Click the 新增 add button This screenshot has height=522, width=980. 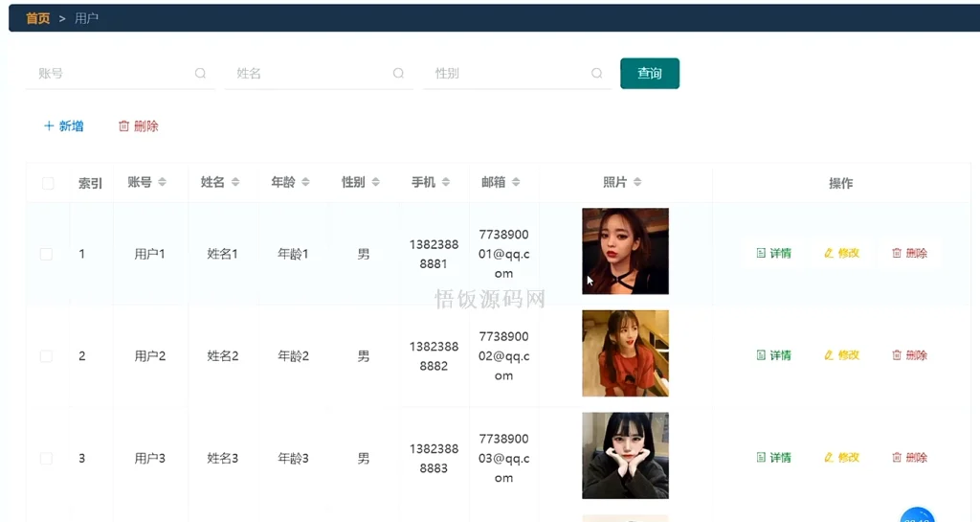click(x=64, y=125)
